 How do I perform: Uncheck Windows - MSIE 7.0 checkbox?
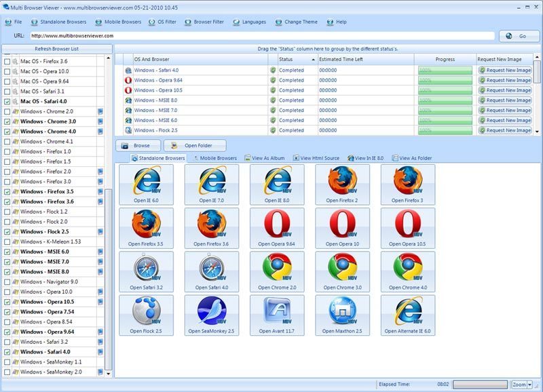[7, 262]
